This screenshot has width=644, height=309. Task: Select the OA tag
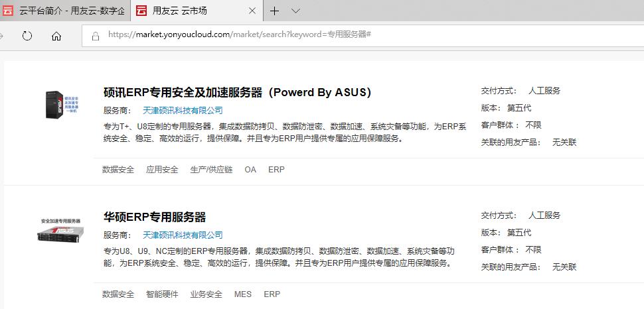coord(250,170)
